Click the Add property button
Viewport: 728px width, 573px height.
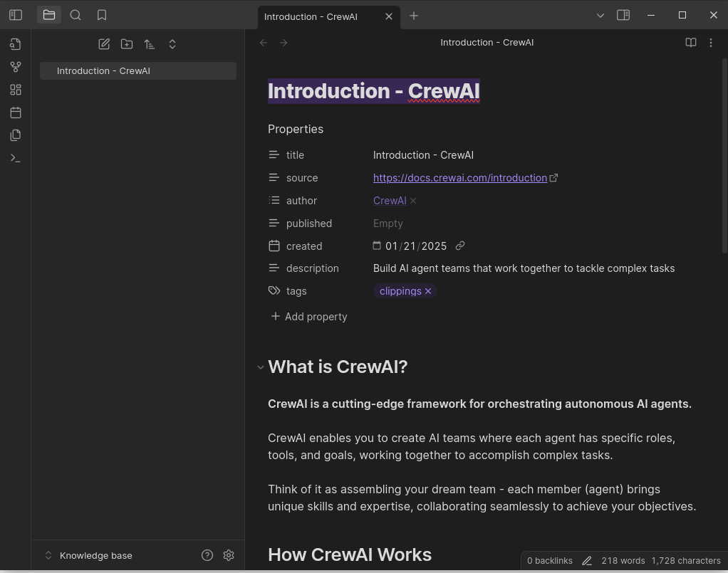click(x=309, y=317)
